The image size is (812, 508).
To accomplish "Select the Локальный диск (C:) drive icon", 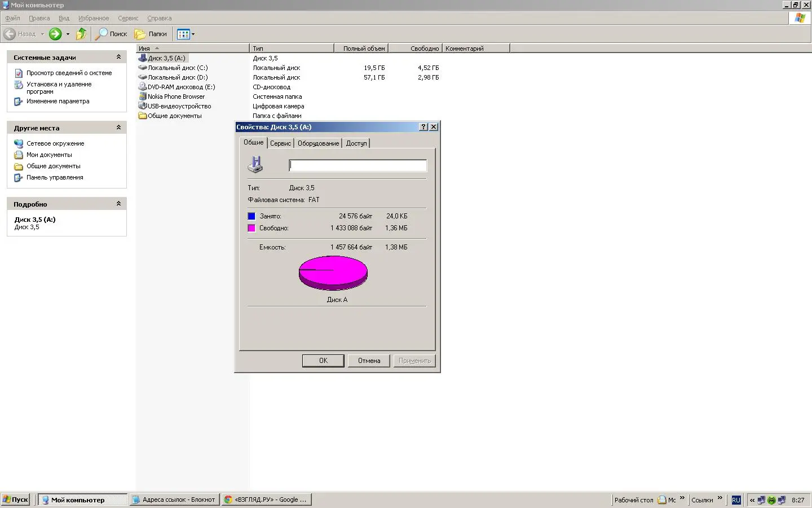I will [x=143, y=68].
